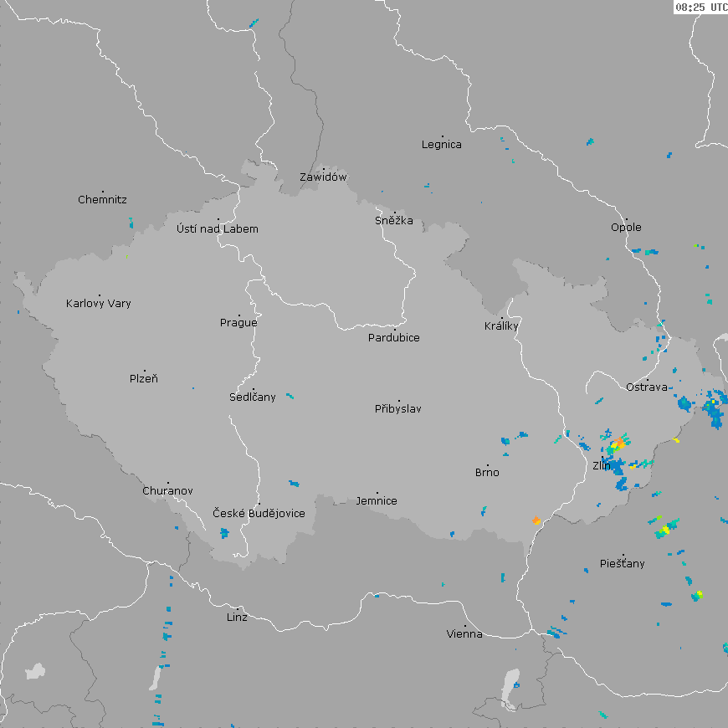Select the Opole city label

pos(626,228)
